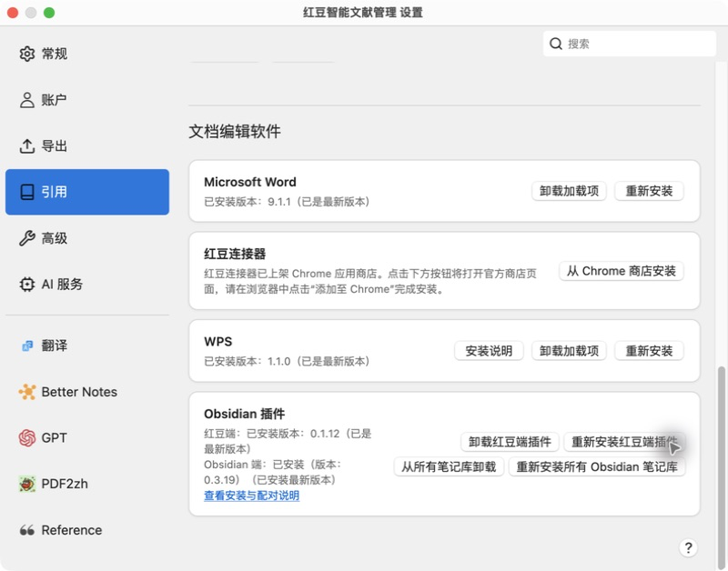
Task: Click the quotation mark Reference icon
Action: point(27,530)
